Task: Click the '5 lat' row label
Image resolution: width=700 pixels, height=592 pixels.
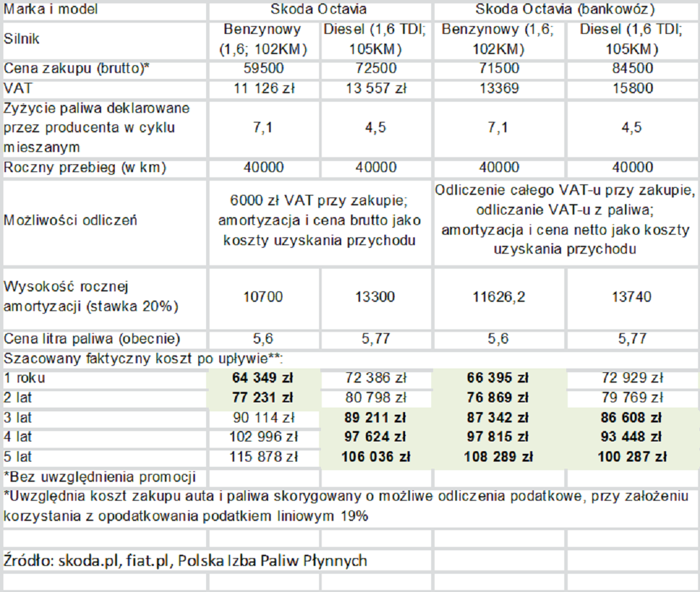Action: (18, 457)
